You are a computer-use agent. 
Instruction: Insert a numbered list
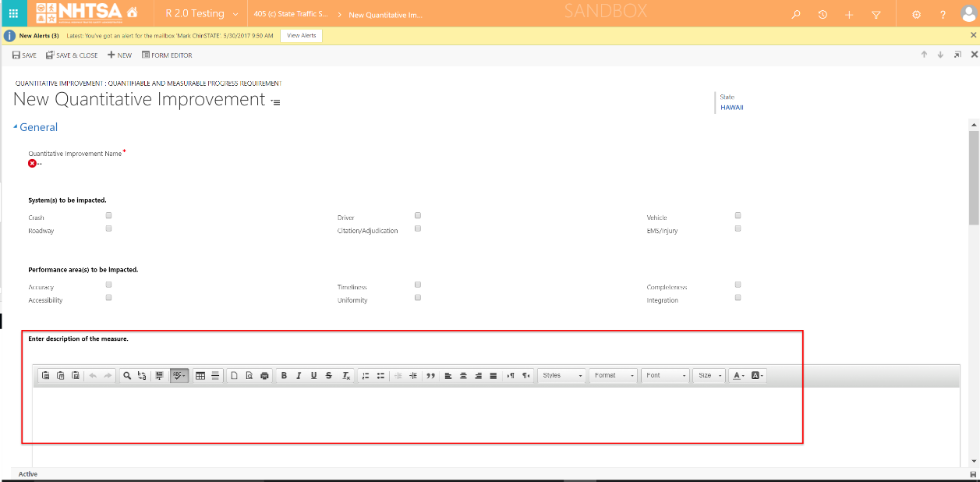click(366, 375)
